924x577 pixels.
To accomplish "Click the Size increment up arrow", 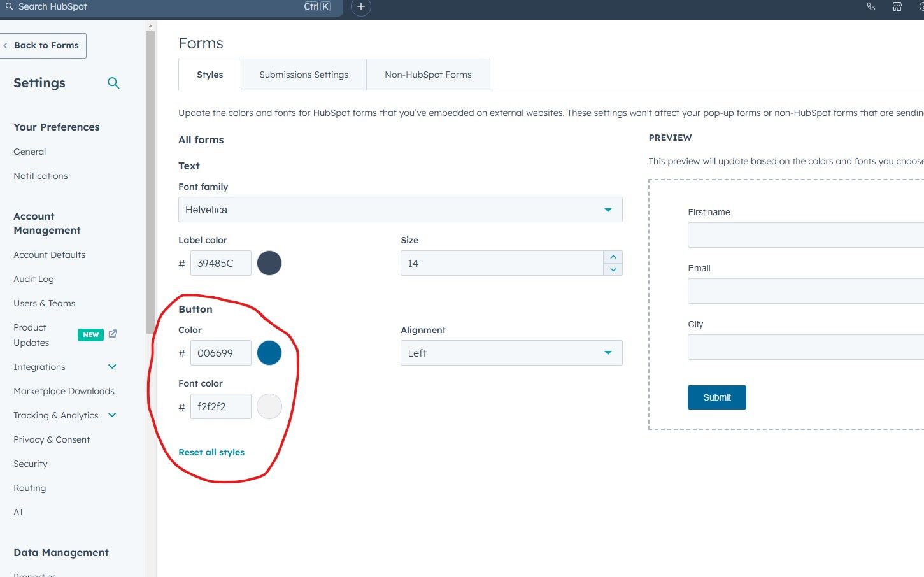I will point(613,256).
